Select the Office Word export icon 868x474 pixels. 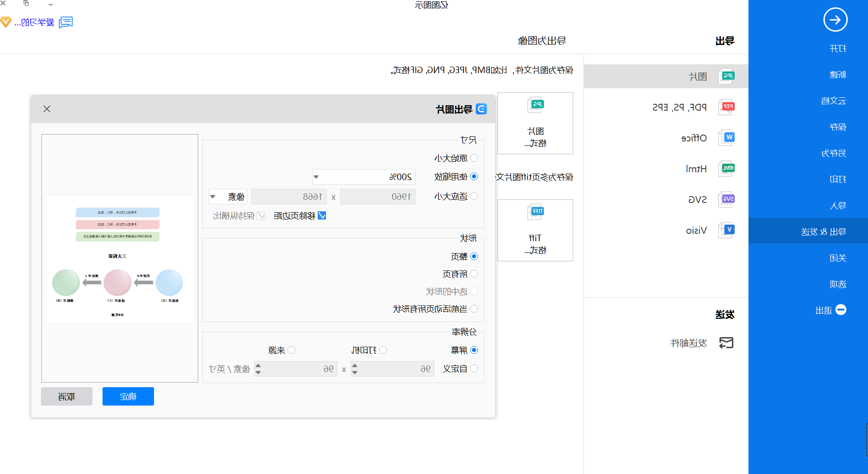726,138
